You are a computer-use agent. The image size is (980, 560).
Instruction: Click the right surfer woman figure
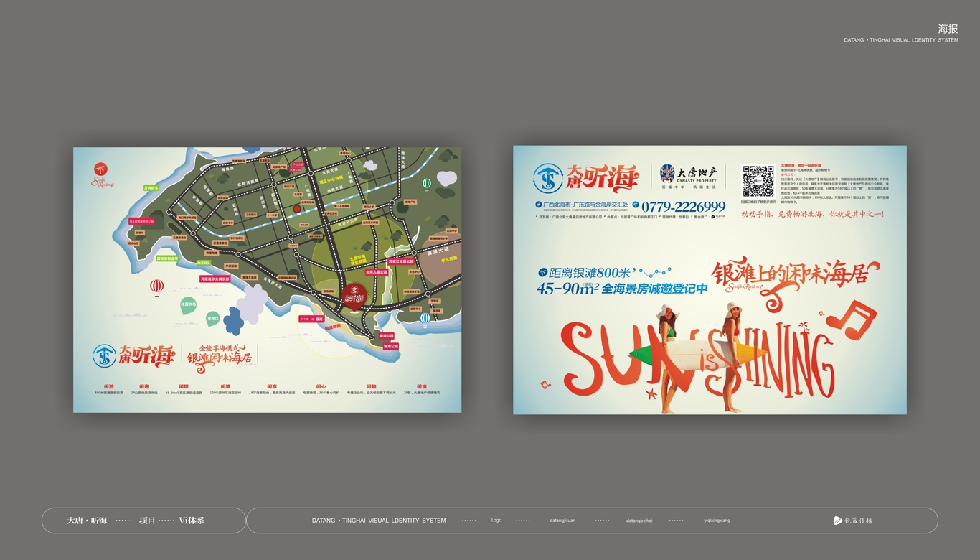click(x=732, y=356)
